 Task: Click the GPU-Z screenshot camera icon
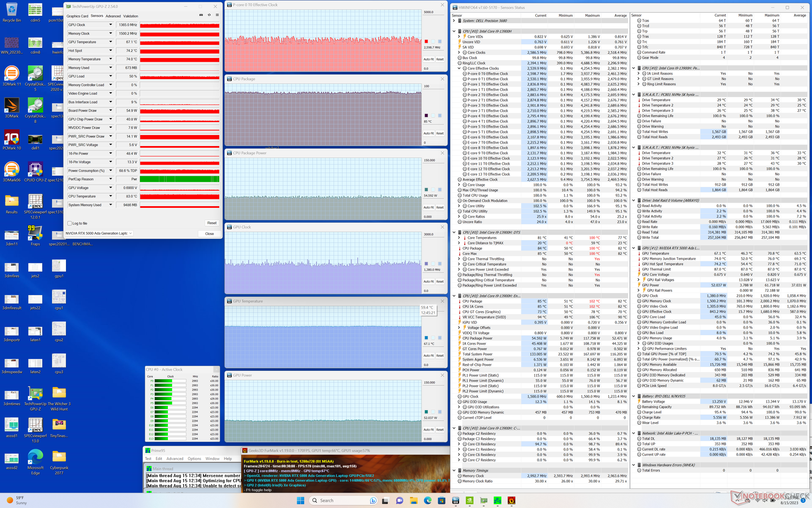pos(201,15)
